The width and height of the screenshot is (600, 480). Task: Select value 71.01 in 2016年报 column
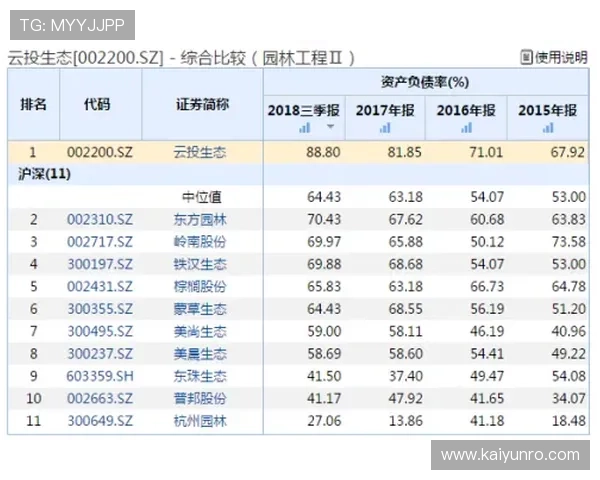(486, 152)
